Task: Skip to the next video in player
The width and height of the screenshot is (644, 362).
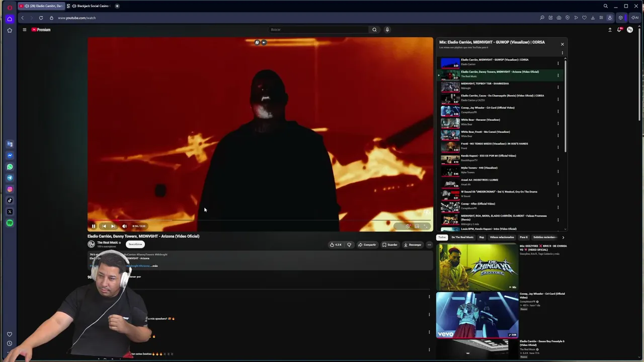Action: [x=113, y=226]
